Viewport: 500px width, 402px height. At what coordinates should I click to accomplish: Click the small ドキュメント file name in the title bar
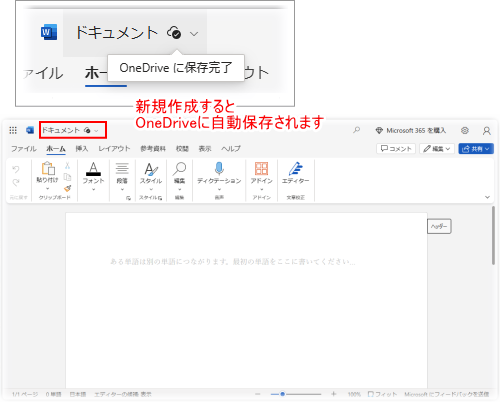tap(61, 130)
